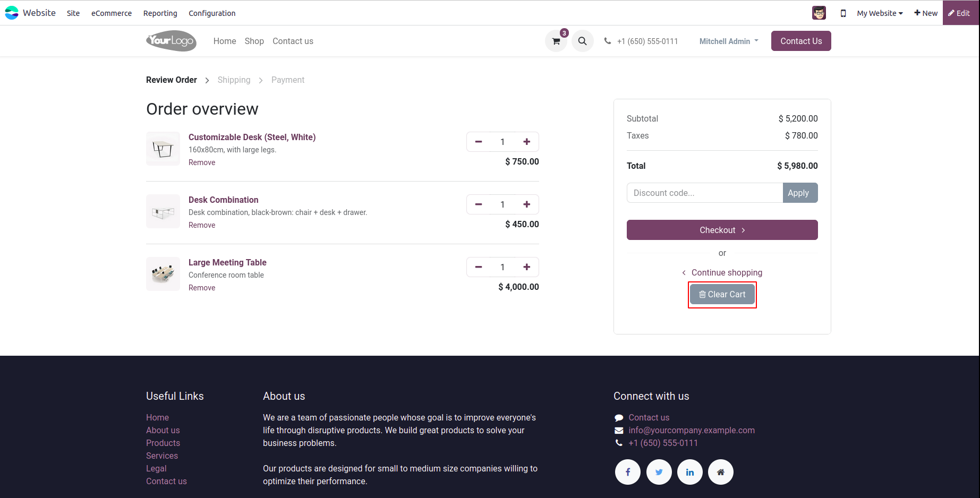Click the YourLogo website logo

point(171,41)
